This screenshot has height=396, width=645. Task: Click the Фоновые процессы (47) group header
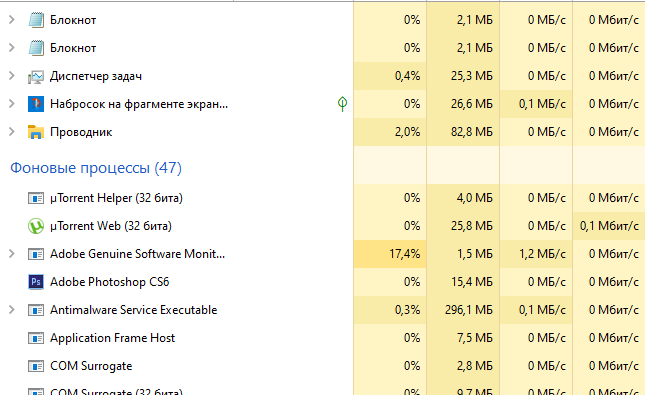click(96, 168)
